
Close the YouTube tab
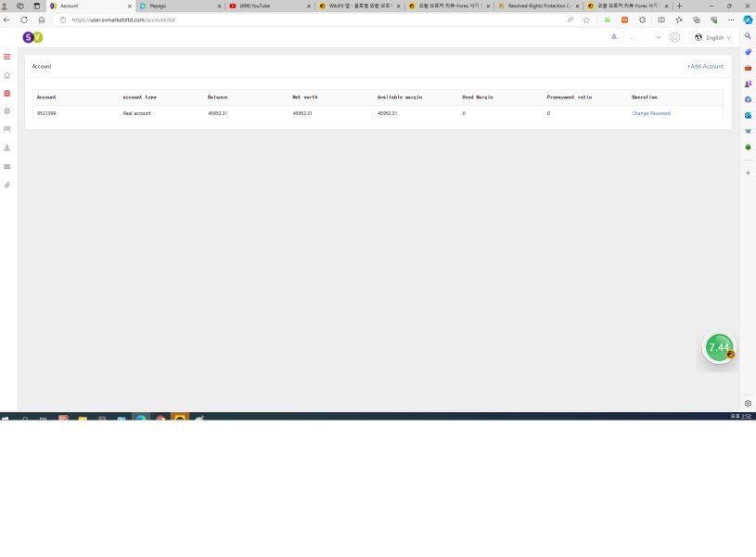[x=309, y=6]
